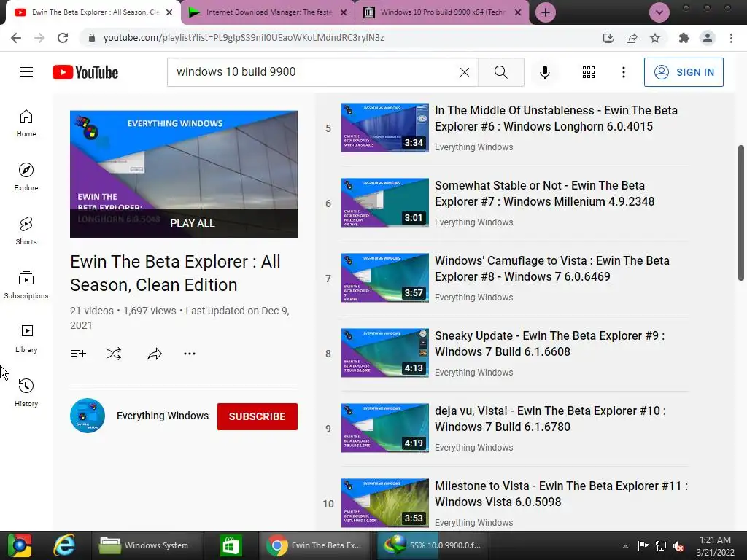Open Windows 7 6.0.6469 video title
This screenshot has height=560, width=747.
pyautogui.click(x=552, y=268)
